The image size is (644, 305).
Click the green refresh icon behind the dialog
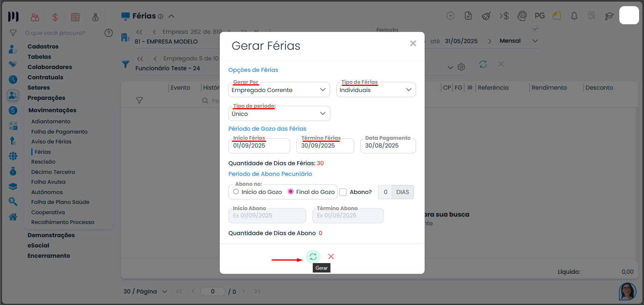483,64
